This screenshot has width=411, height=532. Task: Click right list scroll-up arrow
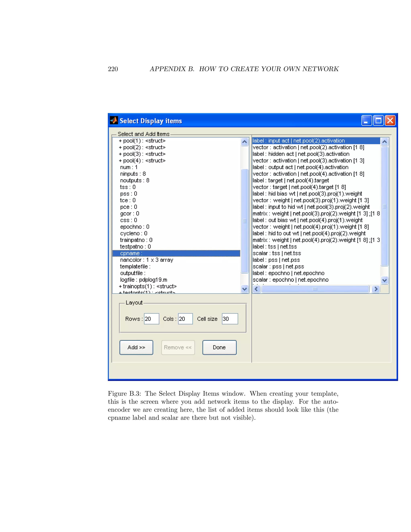tap(385, 142)
